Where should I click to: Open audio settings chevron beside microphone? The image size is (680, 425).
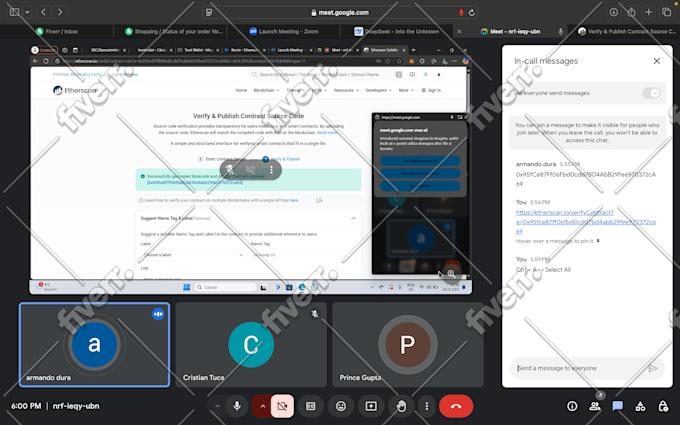click(x=217, y=406)
